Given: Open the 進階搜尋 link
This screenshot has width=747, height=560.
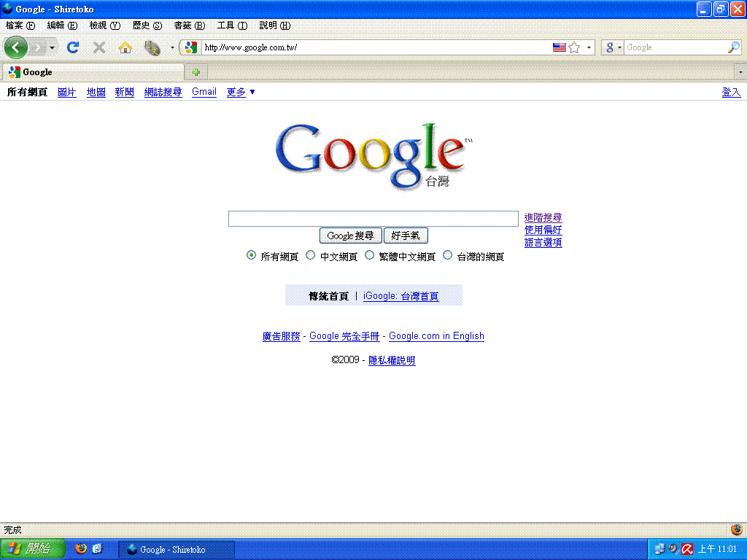Looking at the screenshot, I should pyautogui.click(x=543, y=217).
